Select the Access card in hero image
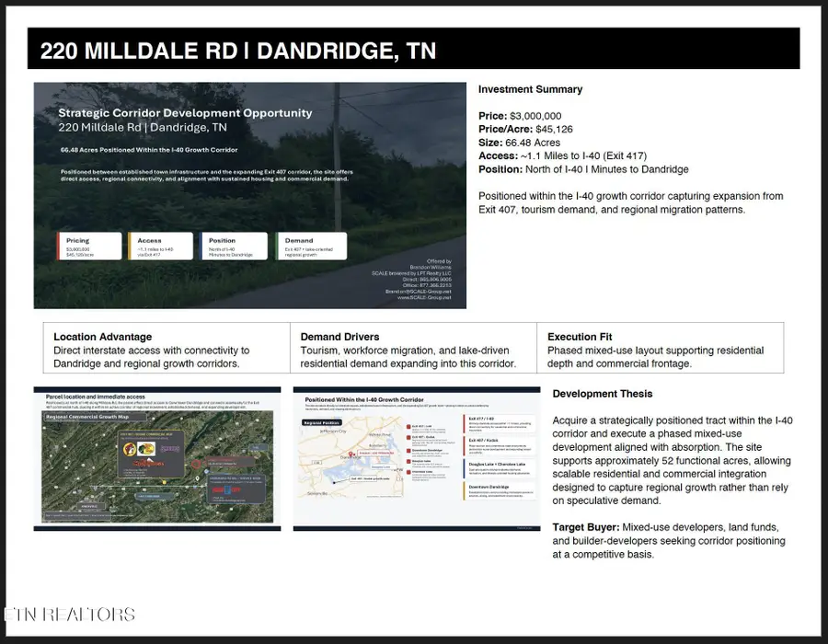 coord(160,246)
